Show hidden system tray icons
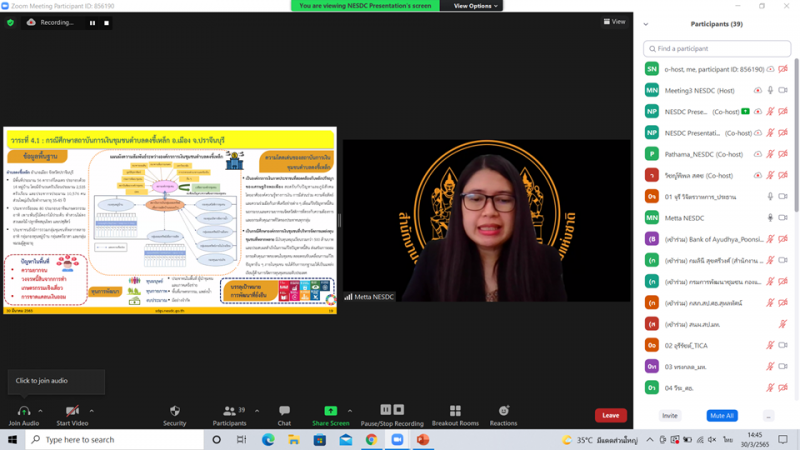Screen dimensions: 800x450 [x=649, y=439]
